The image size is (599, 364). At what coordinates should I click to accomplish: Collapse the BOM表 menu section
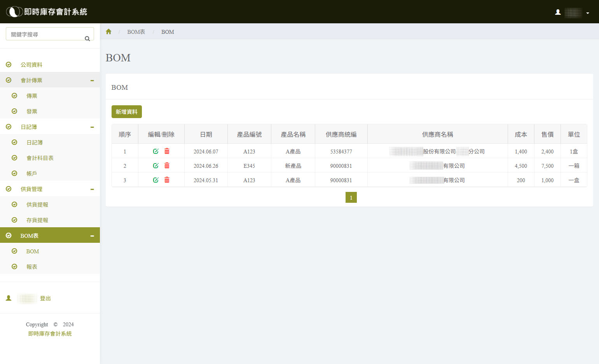[92, 236]
